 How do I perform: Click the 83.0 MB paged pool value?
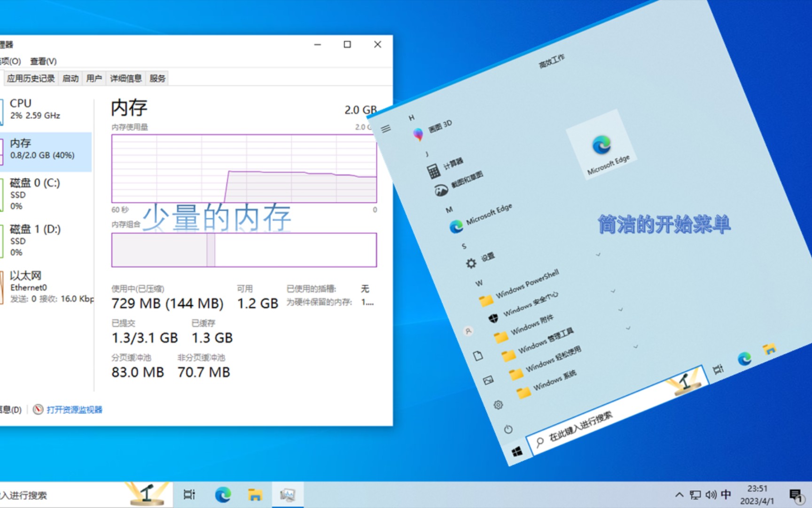pos(138,372)
